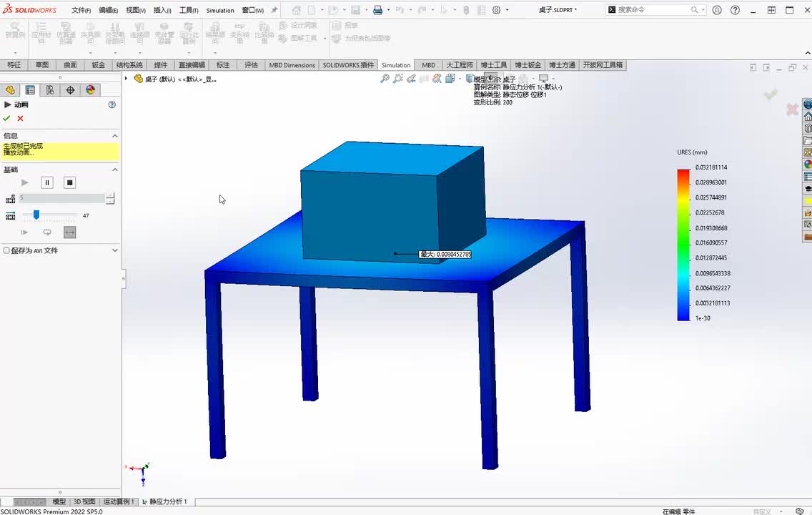
Task: Open the Options gear icon
Action: [x=497, y=10]
